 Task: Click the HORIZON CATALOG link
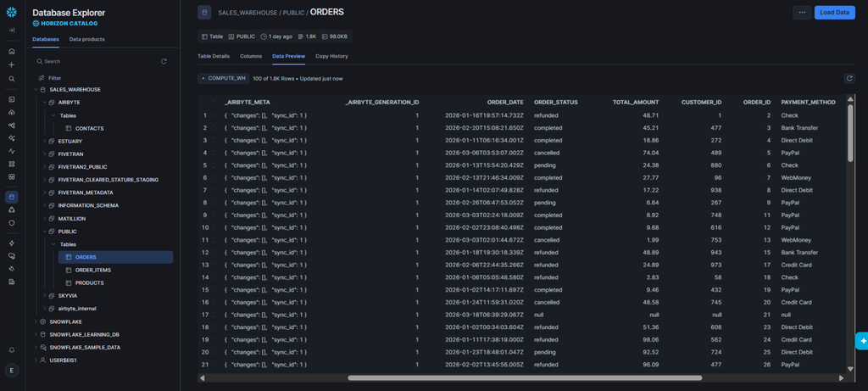(x=65, y=24)
